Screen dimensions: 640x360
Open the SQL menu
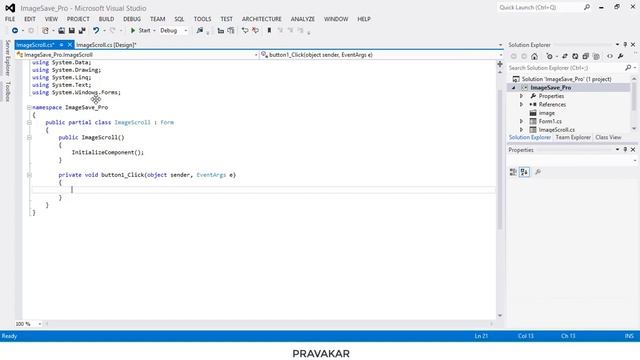click(x=179, y=19)
